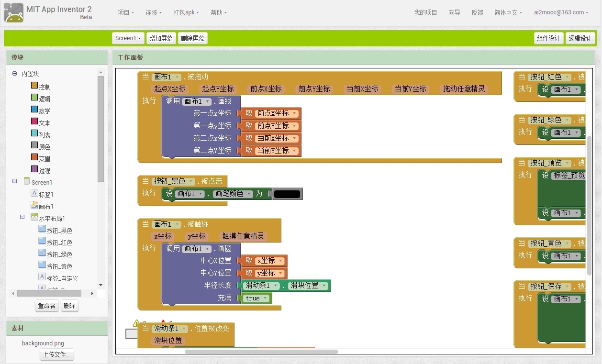Screen dimensions: 602x364
Task: Click the workspace horizontal scrollbar
Action: click(261, 352)
